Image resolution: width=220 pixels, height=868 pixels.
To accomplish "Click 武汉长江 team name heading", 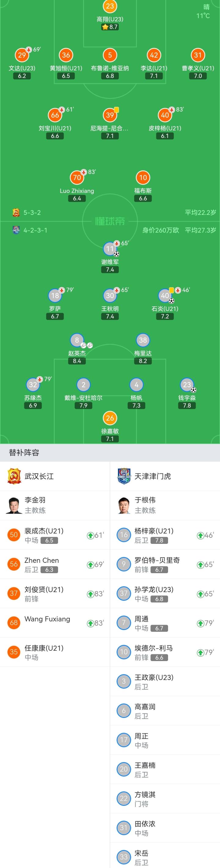I will pyautogui.click(x=39, y=476).
